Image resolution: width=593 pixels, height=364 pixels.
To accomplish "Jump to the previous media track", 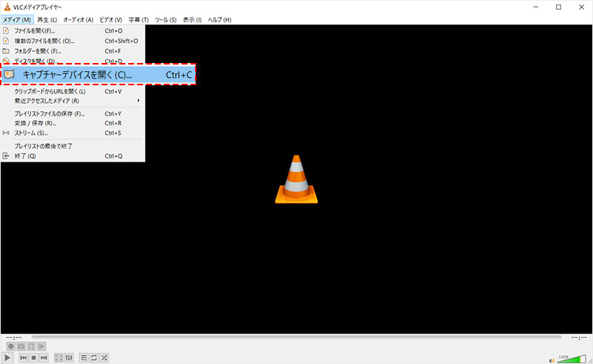I will 24,357.
